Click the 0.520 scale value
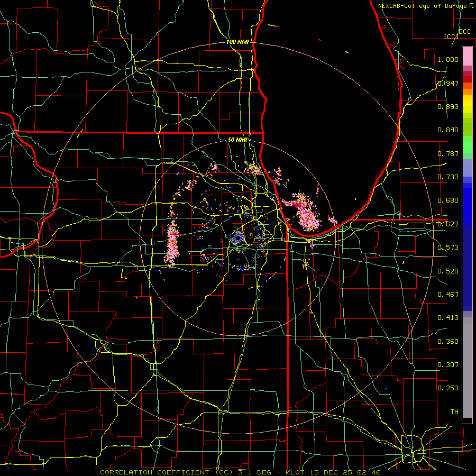The image size is (476, 476). [448, 271]
